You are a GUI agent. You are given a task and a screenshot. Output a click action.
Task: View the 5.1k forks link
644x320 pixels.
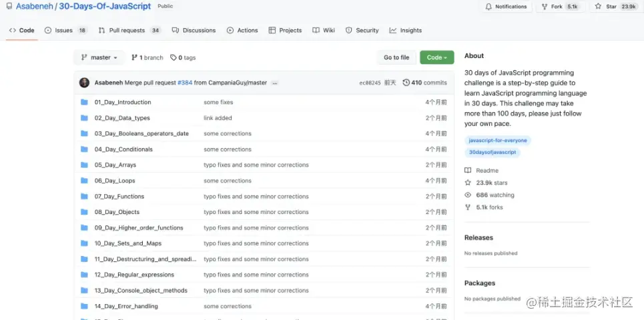pos(484,207)
